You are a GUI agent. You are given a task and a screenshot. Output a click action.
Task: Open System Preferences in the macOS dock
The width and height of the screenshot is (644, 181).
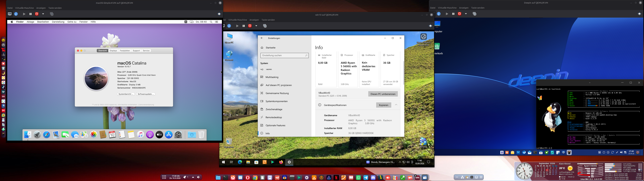click(x=178, y=135)
